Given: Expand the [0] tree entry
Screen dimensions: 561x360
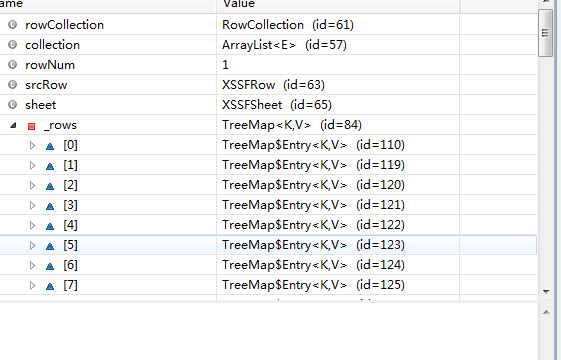Looking at the screenshot, I should 32,145.
